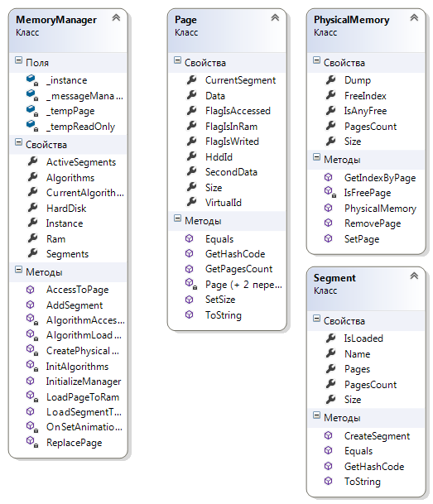Click the SetSize method cube icon
The height and width of the screenshot is (504, 433).
pyautogui.click(x=190, y=300)
